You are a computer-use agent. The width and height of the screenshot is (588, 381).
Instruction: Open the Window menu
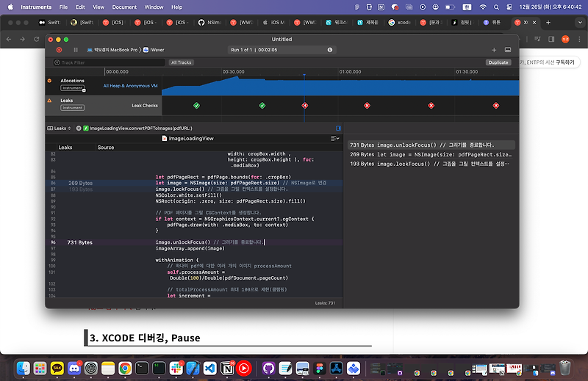coord(154,7)
